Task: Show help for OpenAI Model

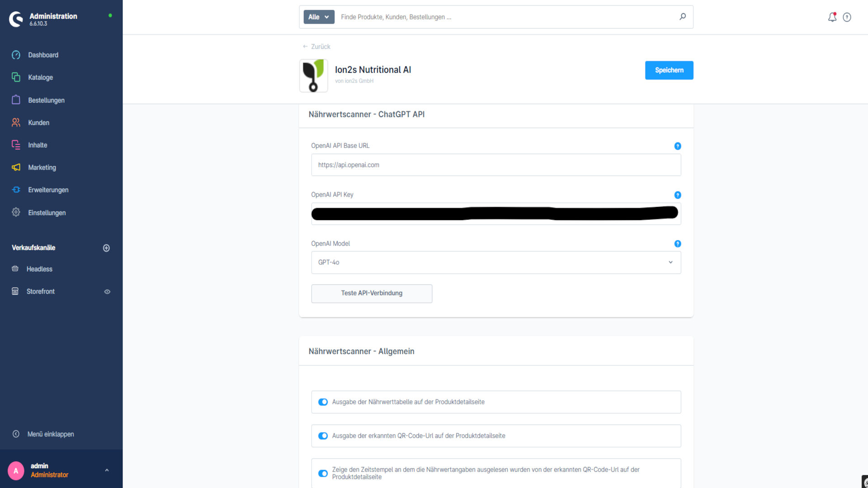Action: tap(677, 244)
